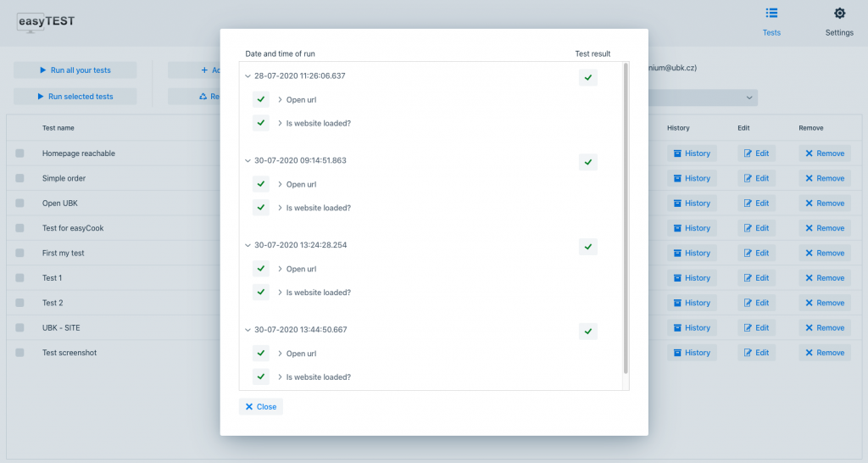Click the easyTEST logo

(46, 22)
